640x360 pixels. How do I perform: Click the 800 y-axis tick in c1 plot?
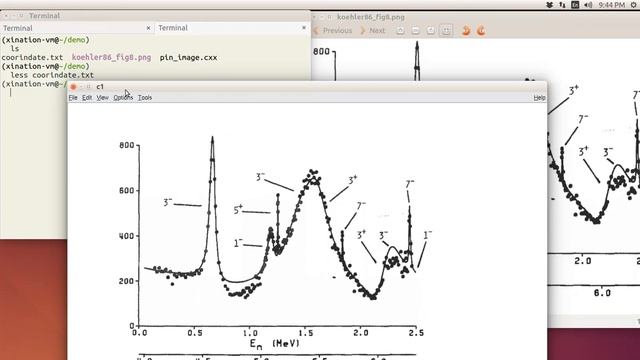(x=127, y=145)
